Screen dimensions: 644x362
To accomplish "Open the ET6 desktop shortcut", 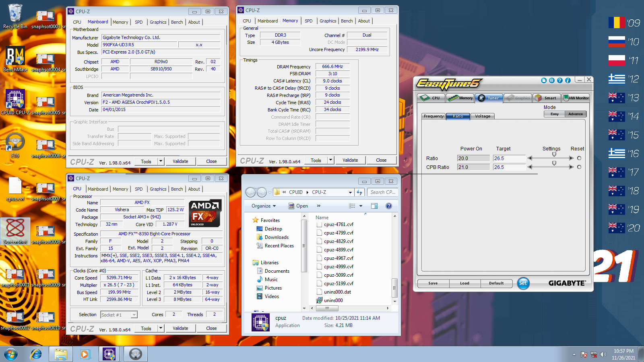I will 15,145.
